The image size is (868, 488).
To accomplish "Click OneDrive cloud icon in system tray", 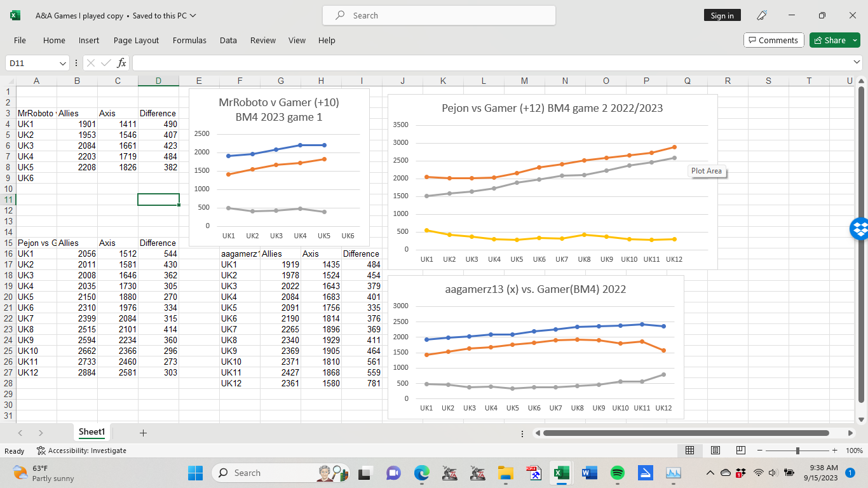I will (x=725, y=473).
